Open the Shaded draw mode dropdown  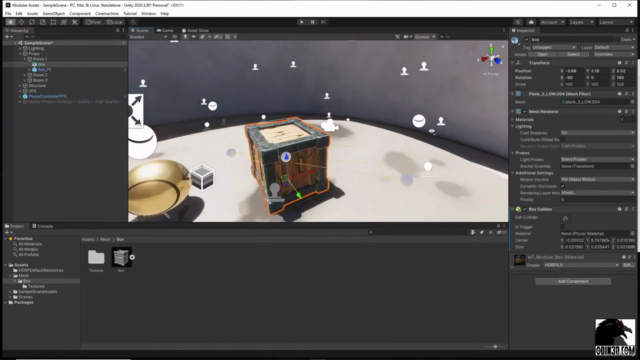coord(149,37)
